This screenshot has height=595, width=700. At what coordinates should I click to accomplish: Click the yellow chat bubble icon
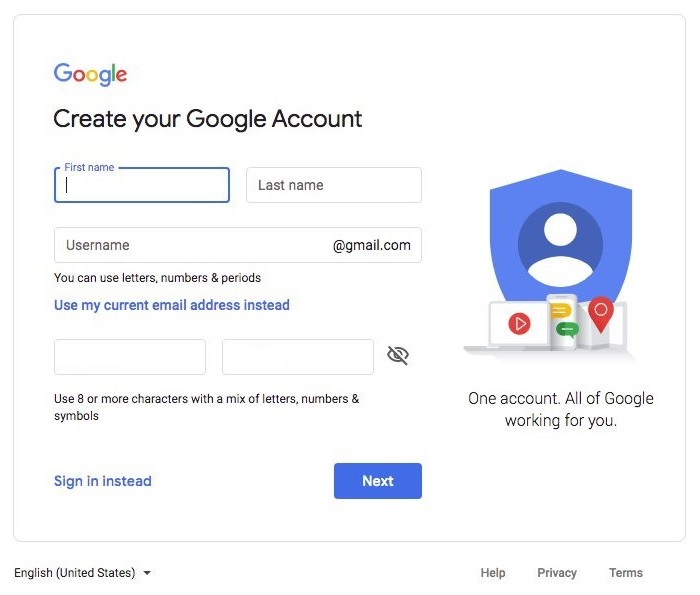click(561, 311)
